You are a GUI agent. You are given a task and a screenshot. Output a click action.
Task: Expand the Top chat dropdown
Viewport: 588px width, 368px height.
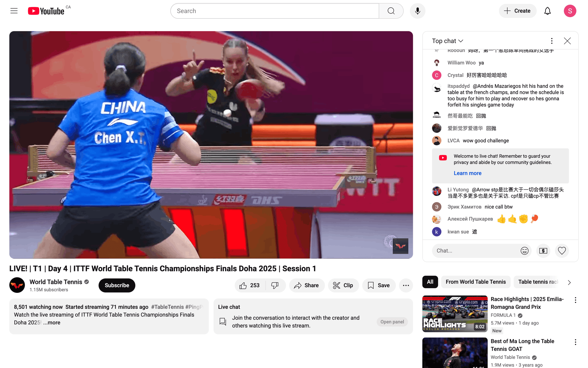[447, 41]
